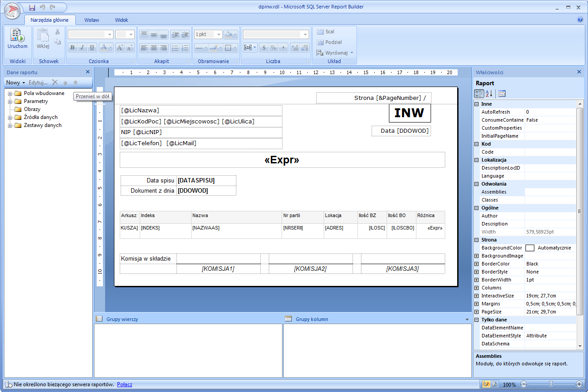Increase indent in Akapit group
The width and height of the screenshot is (588, 392).
click(185, 34)
